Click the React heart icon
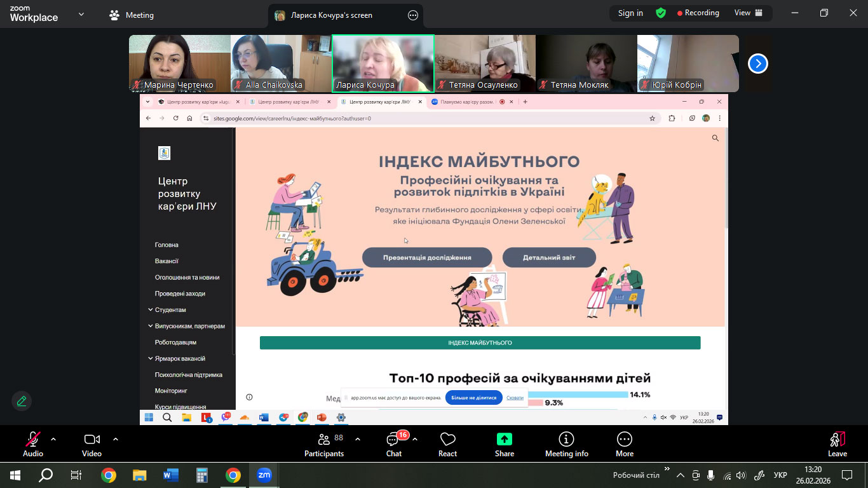 click(447, 444)
